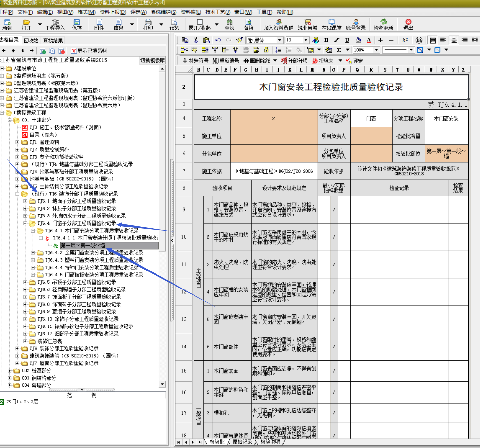Click the Paste clipboard icon
The height and width of the screenshot is (448, 480).
[206, 40]
